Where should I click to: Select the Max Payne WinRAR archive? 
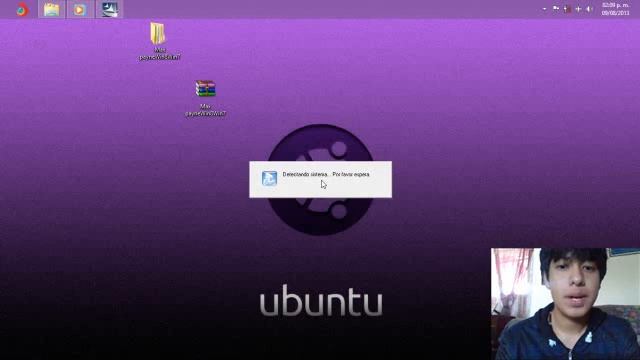coord(205,98)
